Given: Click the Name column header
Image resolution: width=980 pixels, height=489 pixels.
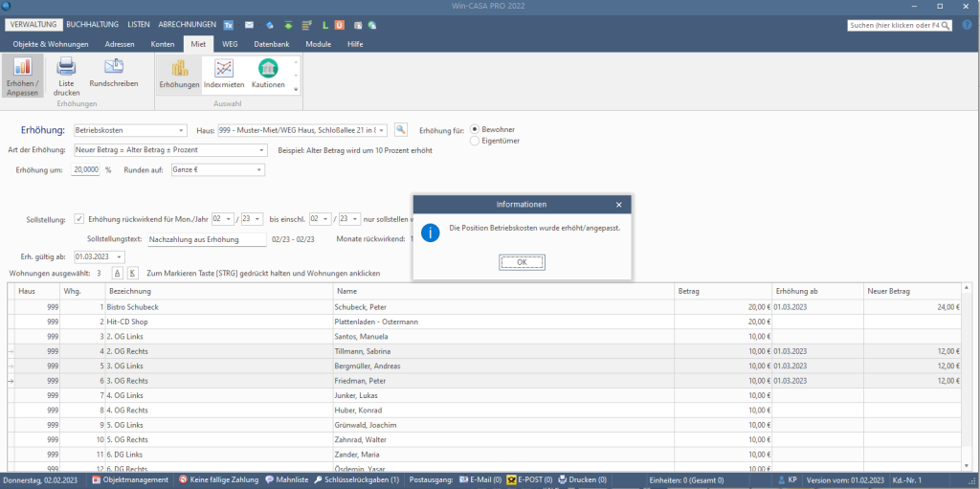Looking at the screenshot, I should pos(504,292).
